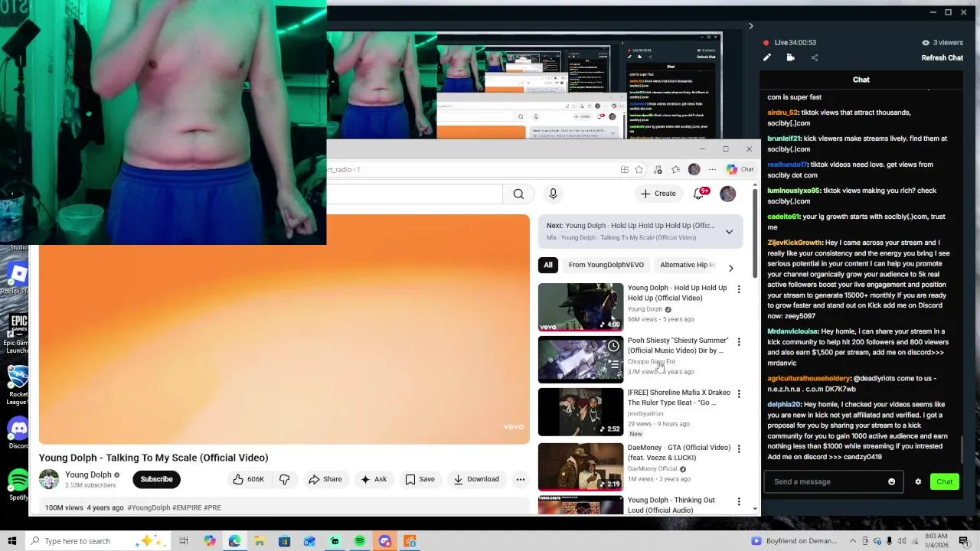Click Watch Later clock on Pooh Shiesty thumbnail
Screen dimensions: 980x551
[613, 346]
